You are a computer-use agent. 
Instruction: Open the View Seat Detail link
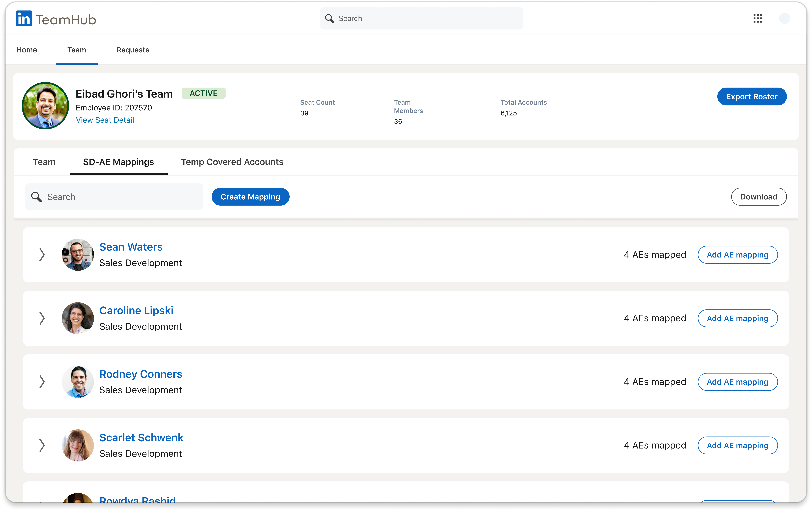(x=105, y=120)
